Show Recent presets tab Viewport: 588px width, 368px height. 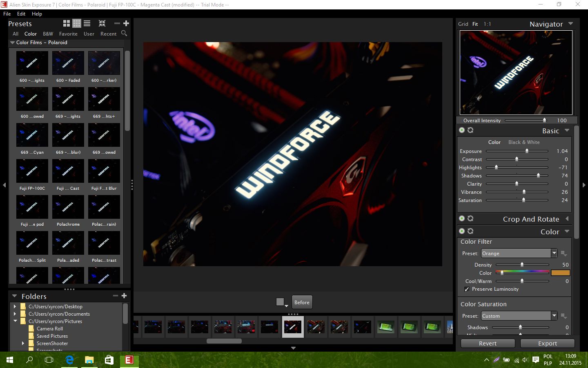[108, 34]
